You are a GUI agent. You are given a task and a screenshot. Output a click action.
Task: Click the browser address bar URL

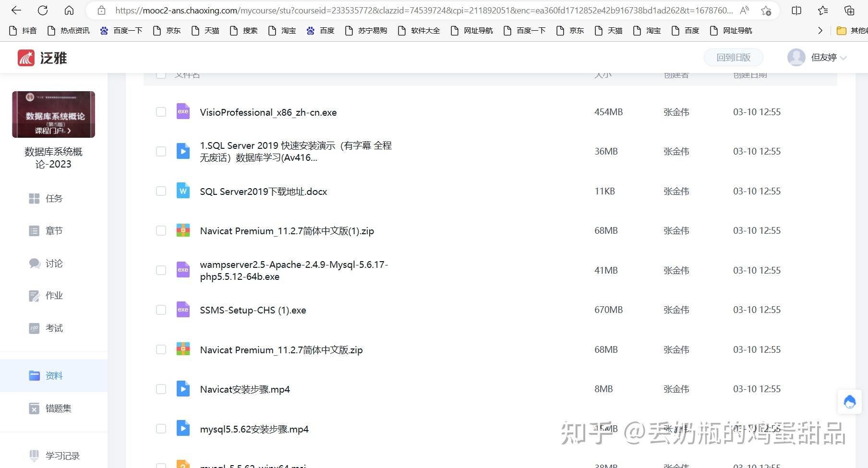424,10
